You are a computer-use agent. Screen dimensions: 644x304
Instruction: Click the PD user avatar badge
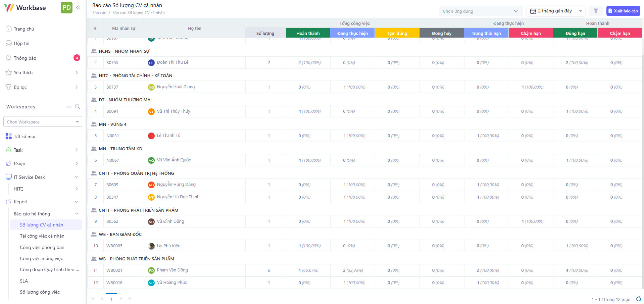coord(66,7)
